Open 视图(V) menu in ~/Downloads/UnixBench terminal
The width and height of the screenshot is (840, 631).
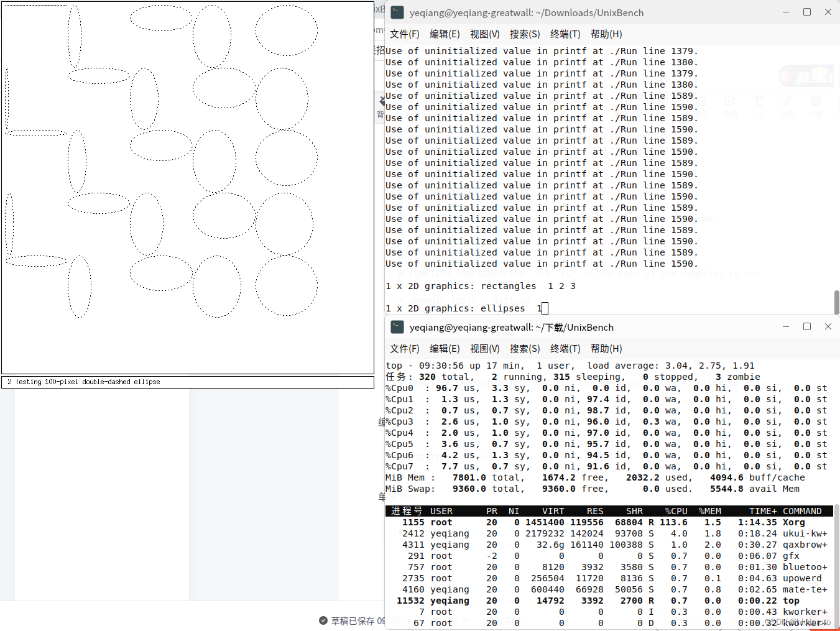[x=485, y=34]
